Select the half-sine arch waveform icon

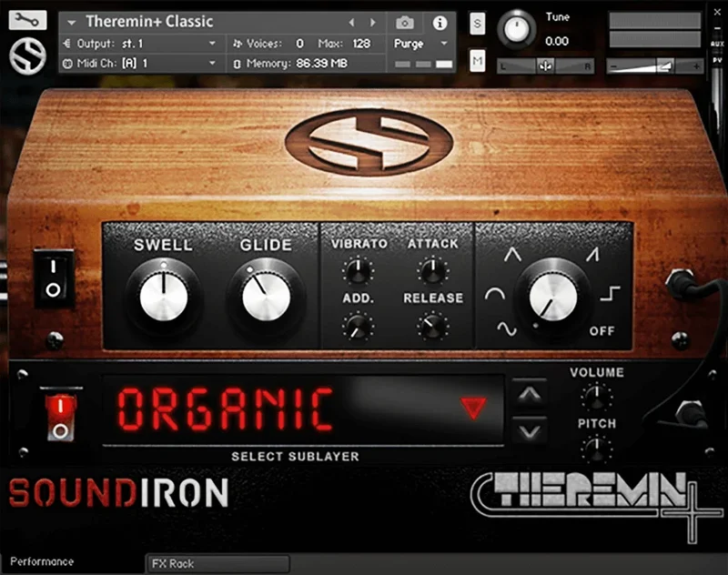pos(495,294)
